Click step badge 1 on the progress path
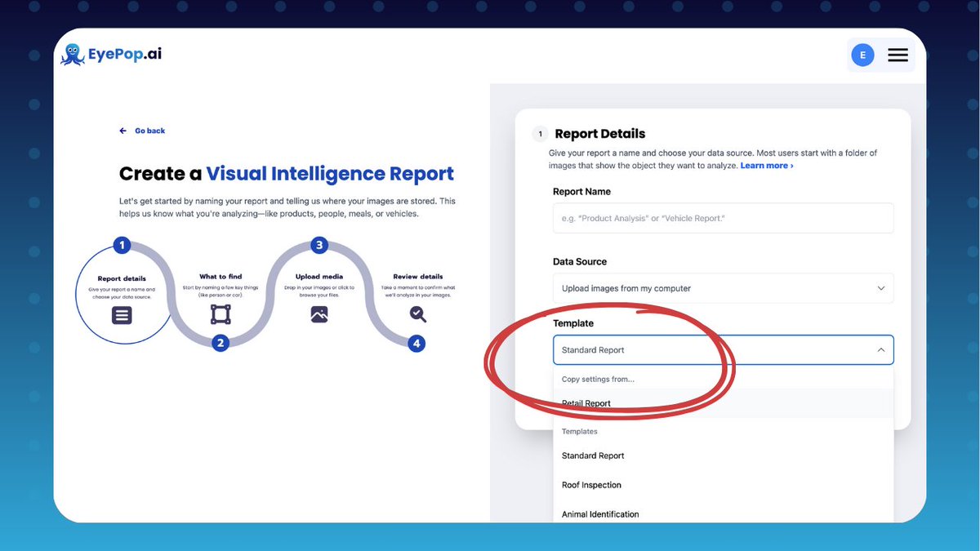Image resolution: width=980 pixels, height=551 pixels. [x=122, y=245]
